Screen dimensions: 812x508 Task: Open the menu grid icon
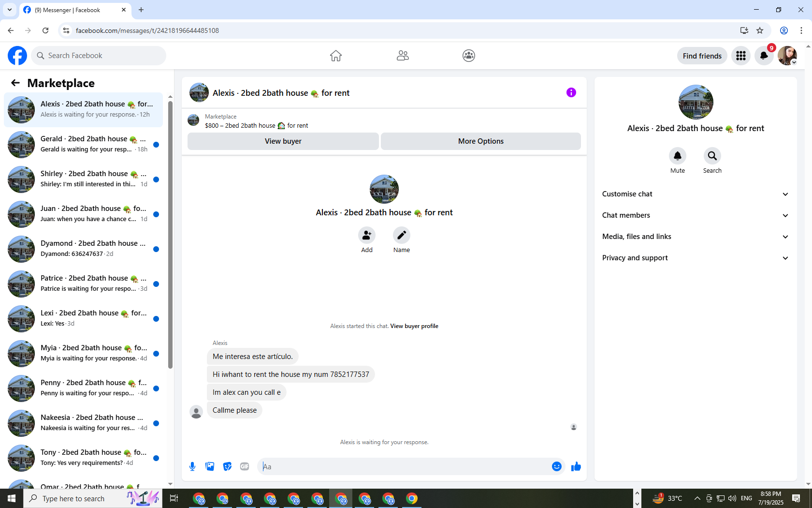tap(741, 56)
